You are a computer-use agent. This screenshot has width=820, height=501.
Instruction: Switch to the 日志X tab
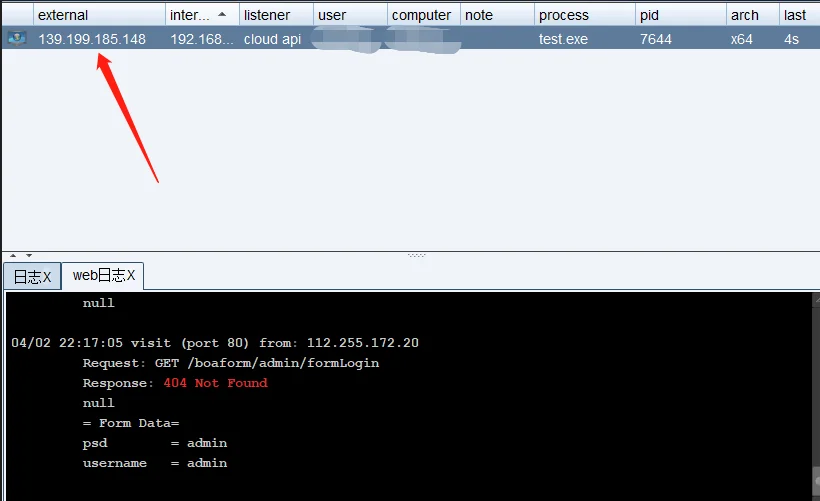tap(32, 277)
